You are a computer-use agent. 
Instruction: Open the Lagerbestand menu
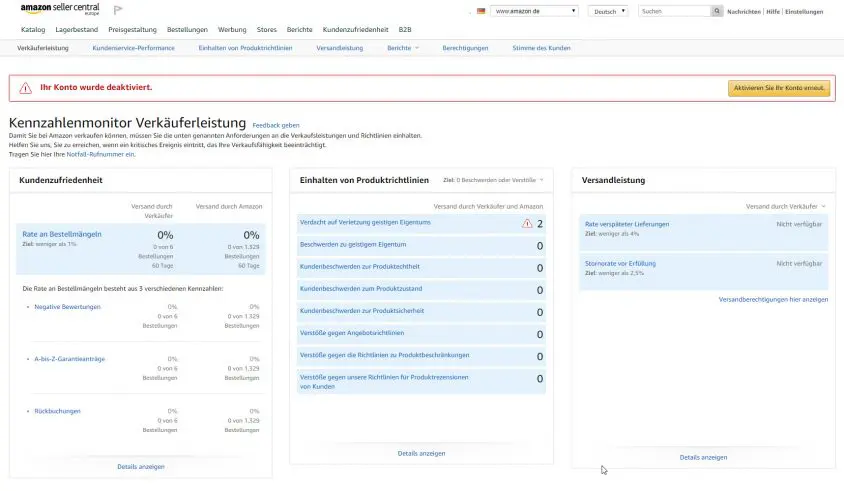click(x=76, y=30)
